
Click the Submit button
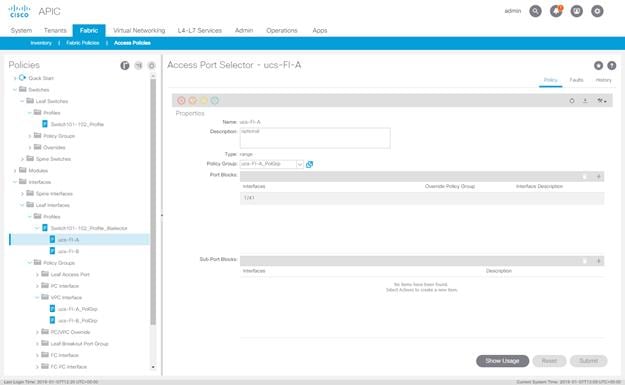click(588, 361)
